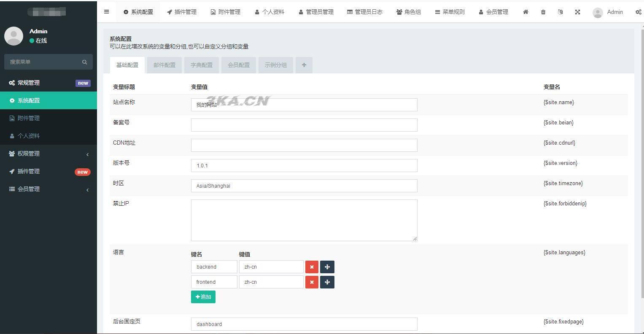Image resolution: width=644 pixels, height=334 pixels.
Task: Click the 时区 field with Asia/Shanghai
Action: tap(304, 186)
